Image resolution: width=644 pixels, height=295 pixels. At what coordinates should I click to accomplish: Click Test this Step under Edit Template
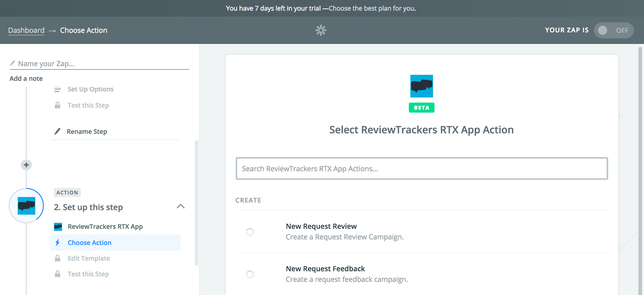point(88,274)
